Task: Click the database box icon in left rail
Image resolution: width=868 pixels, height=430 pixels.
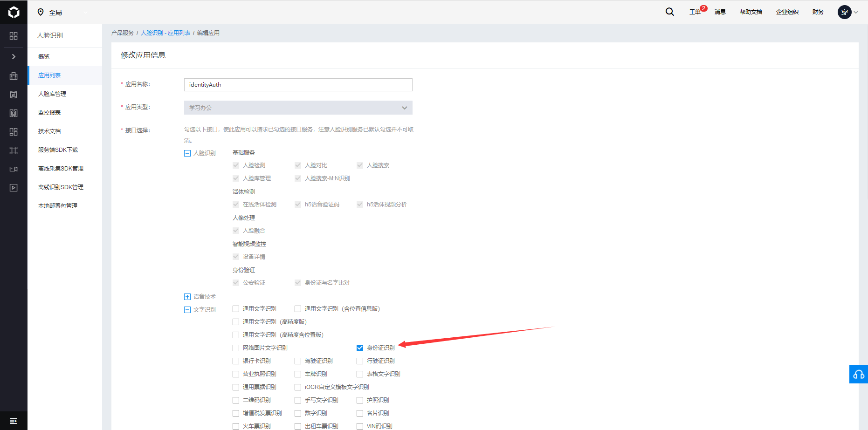Action: click(14, 113)
